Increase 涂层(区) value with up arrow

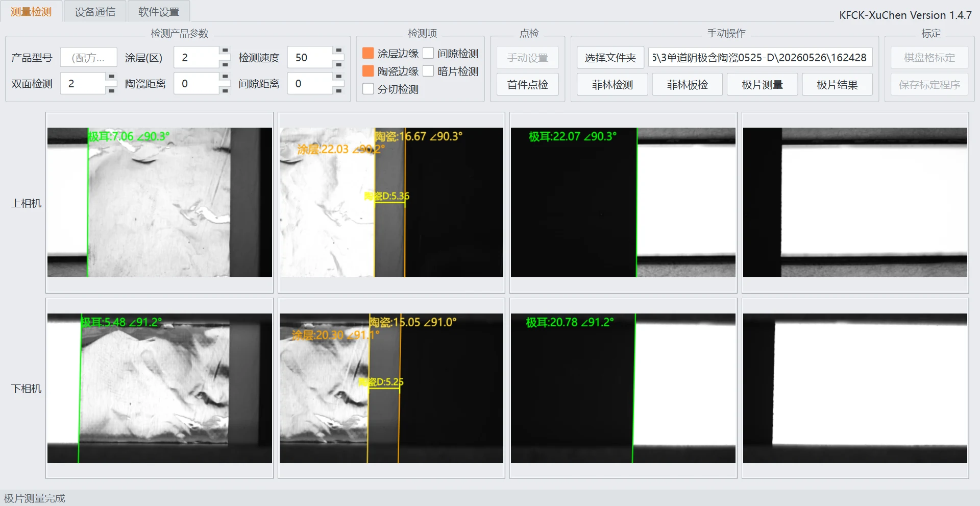225,51
